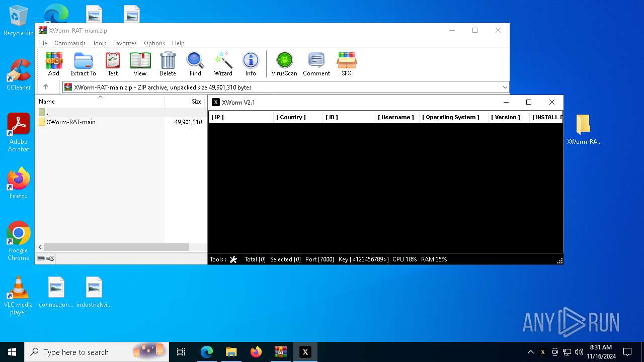The image size is (644, 362).
Task: Sort by Name column header
Action: click(x=100, y=102)
